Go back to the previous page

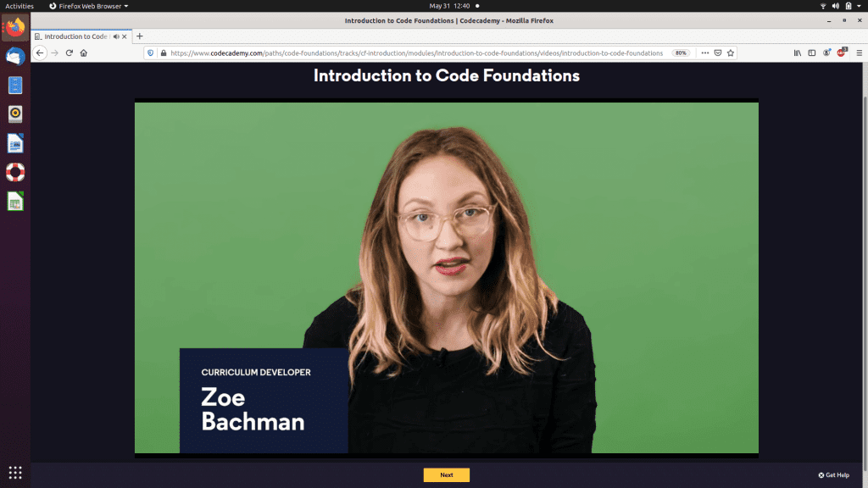click(x=40, y=53)
